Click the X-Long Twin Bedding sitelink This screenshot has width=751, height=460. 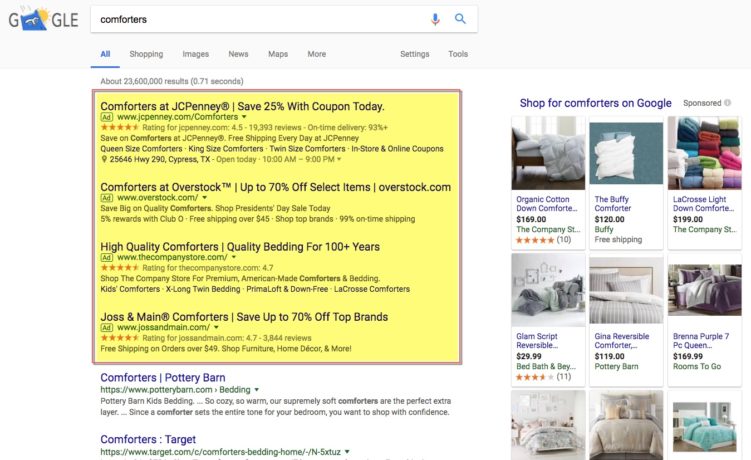coord(203,289)
